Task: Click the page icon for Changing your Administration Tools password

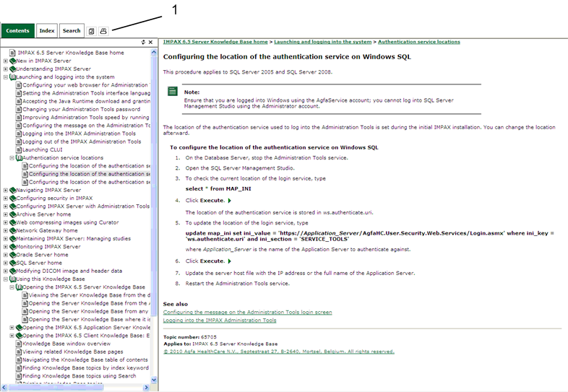Action: pos(19,109)
